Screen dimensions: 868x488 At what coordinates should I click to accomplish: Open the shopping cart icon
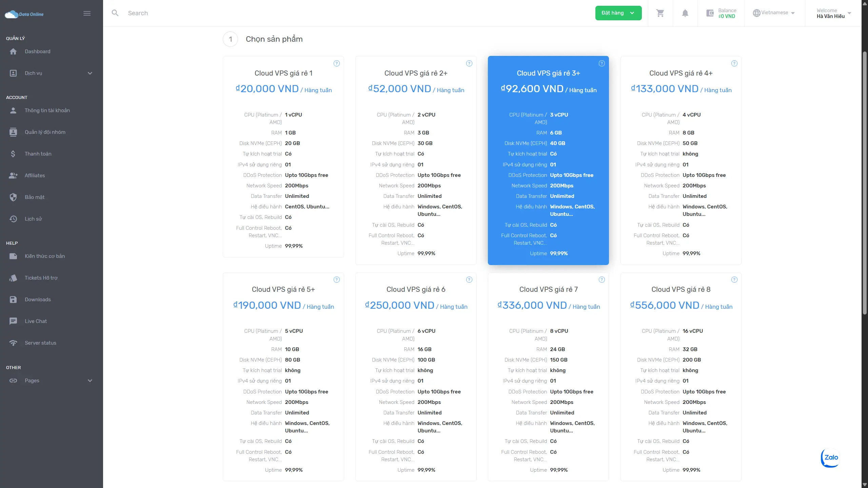point(660,13)
